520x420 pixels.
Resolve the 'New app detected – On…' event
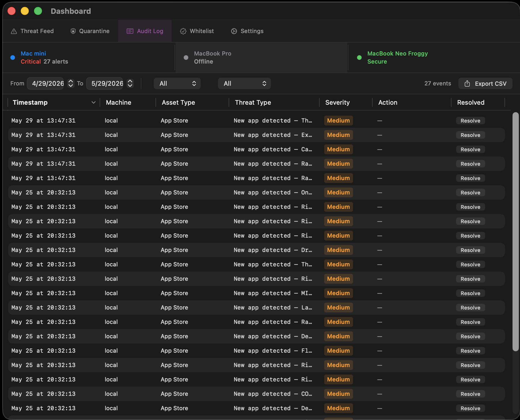[470, 192]
